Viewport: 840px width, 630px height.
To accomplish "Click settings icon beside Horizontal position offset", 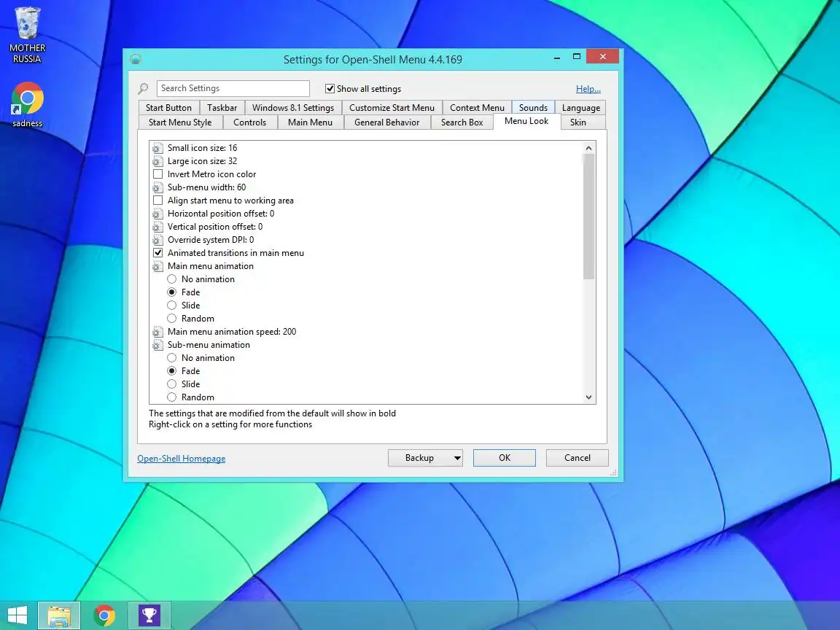I will 157,214.
